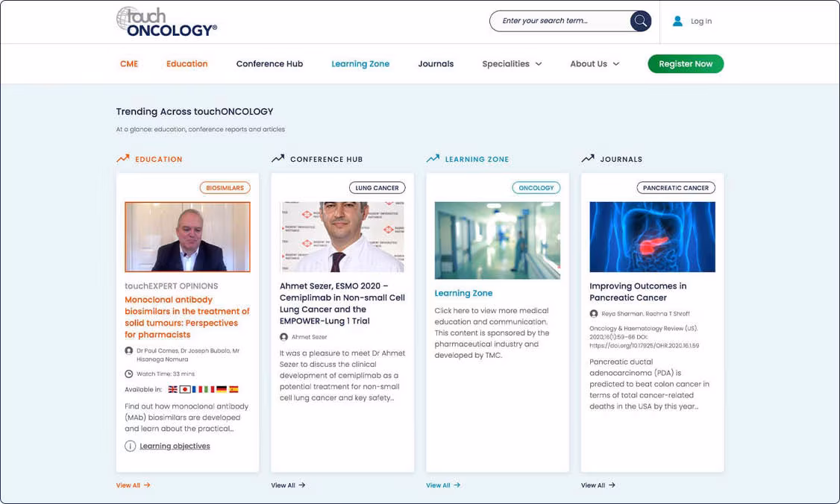The height and width of the screenshot is (504, 840).
Task: Click the user profile icon beside Log in
Action: 677,21
